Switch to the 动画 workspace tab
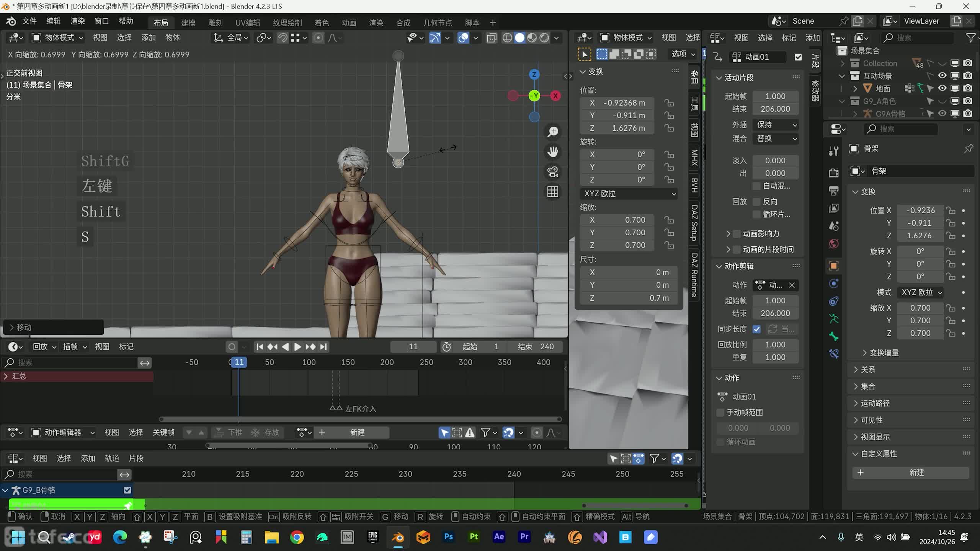Screen dimensions: 980x551 349,23
